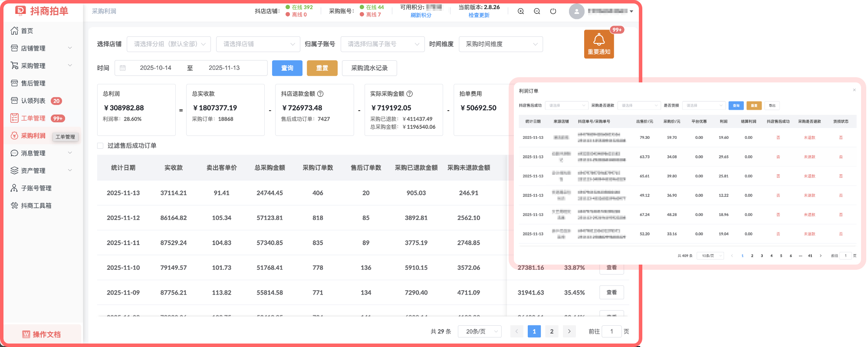Open the 重要通知 bell notification

(x=599, y=44)
